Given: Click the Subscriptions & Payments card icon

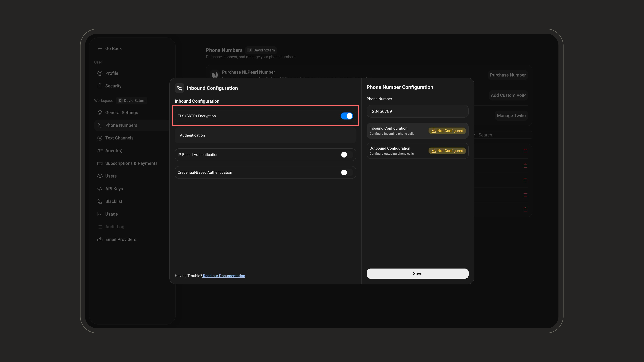Looking at the screenshot, I should click(100, 163).
